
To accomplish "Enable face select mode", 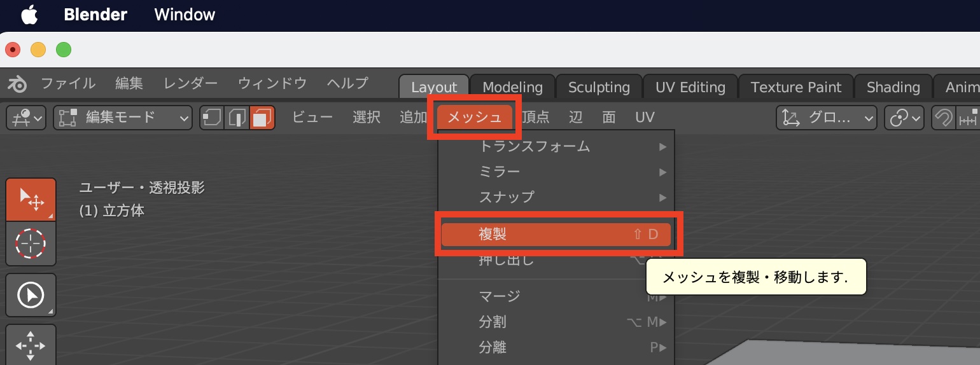I will coord(262,118).
